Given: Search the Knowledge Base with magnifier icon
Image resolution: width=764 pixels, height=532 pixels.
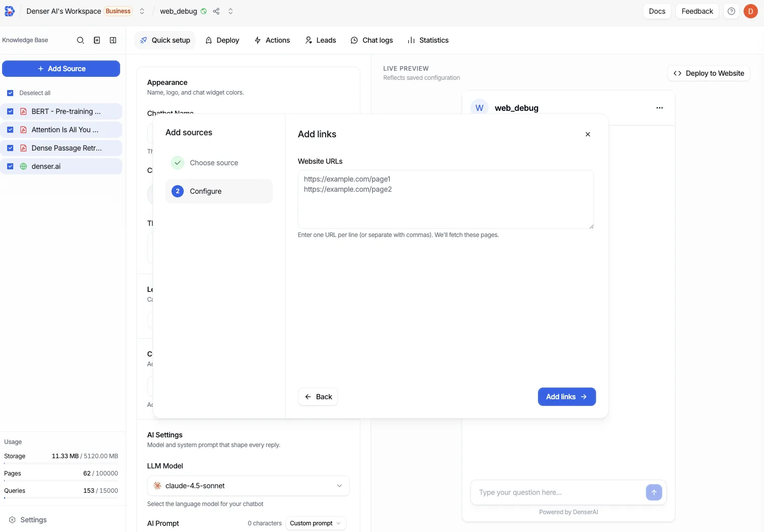Looking at the screenshot, I should 80,40.
